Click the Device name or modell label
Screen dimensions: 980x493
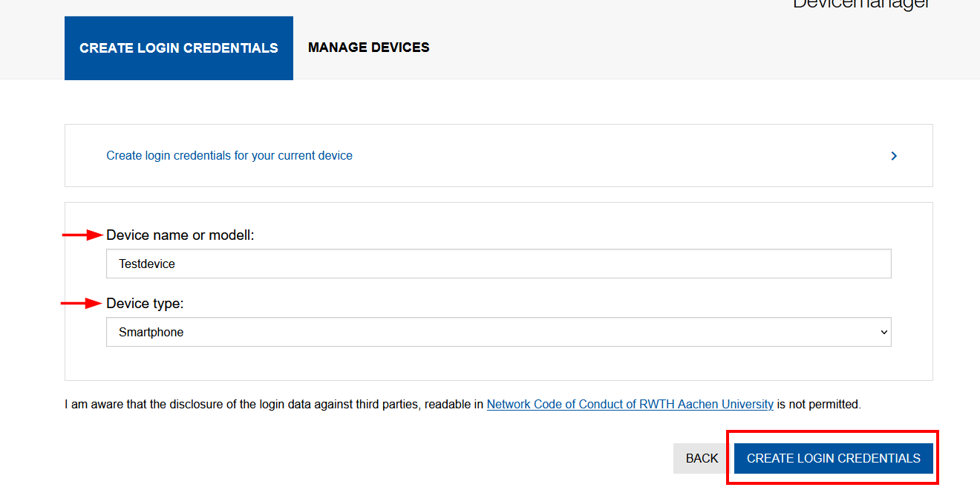pos(182,235)
